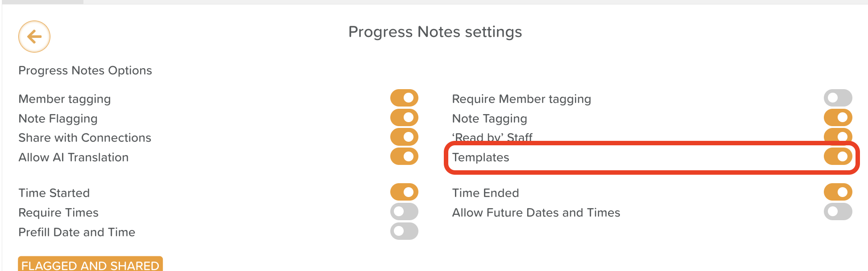
Task: Disable the Share with Connections toggle
Action: 404,137
